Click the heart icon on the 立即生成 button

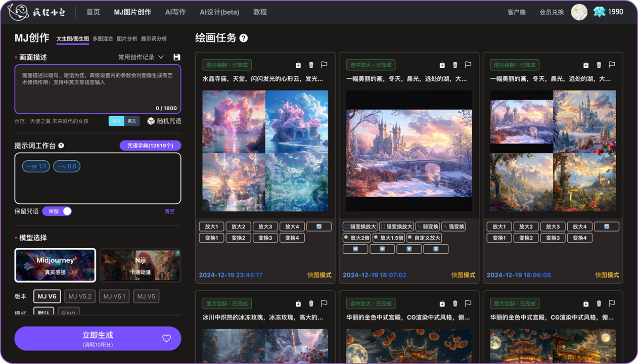click(166, 338)
